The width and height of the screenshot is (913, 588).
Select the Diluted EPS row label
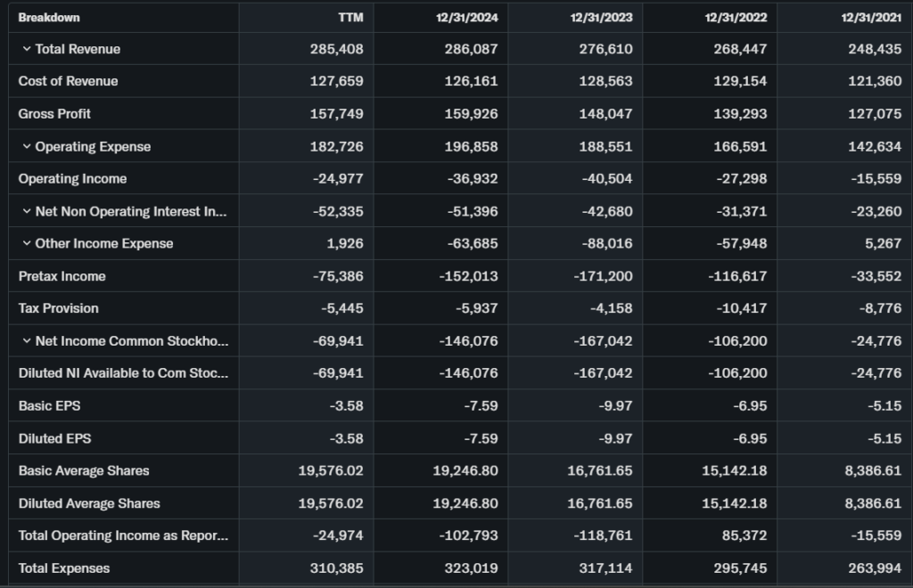[x=54, y=438]
